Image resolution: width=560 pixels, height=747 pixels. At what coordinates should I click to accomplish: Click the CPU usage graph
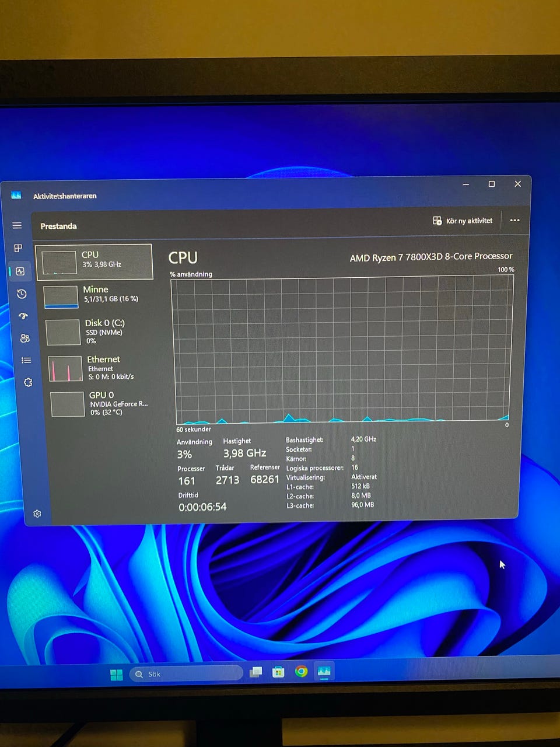pos(342,350)
